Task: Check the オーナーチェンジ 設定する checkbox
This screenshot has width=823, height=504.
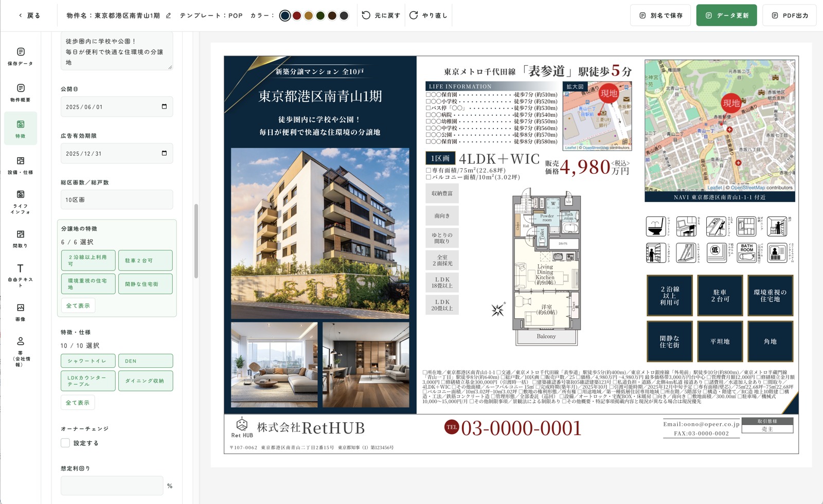Action: (65, 443)
